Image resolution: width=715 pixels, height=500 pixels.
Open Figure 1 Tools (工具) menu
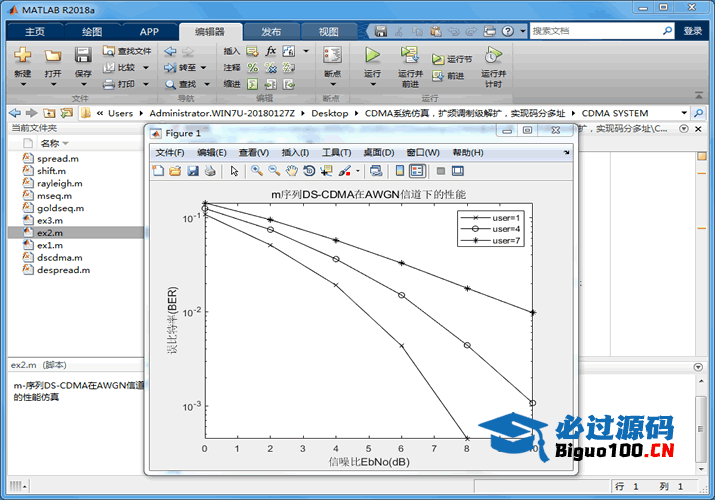(337, 153)
